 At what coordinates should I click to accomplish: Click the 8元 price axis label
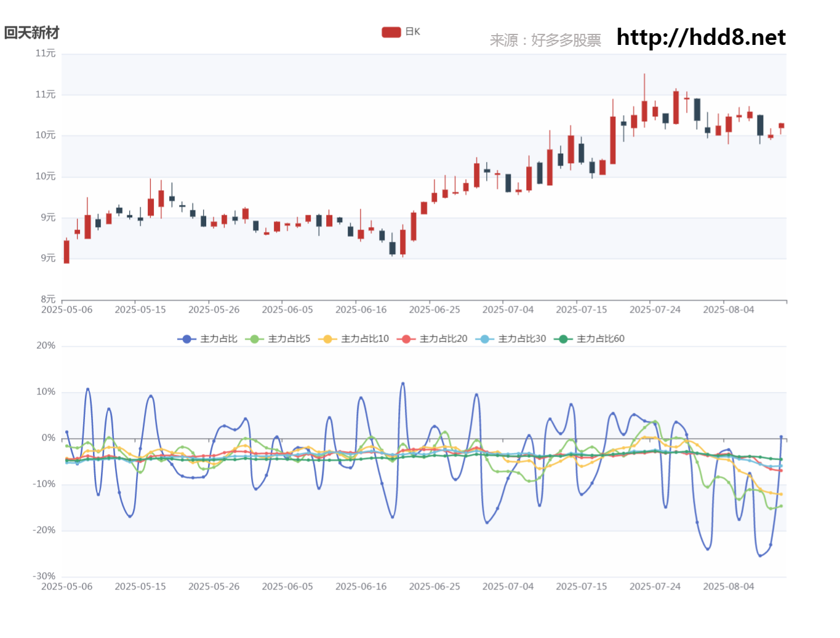click(48, 300)
